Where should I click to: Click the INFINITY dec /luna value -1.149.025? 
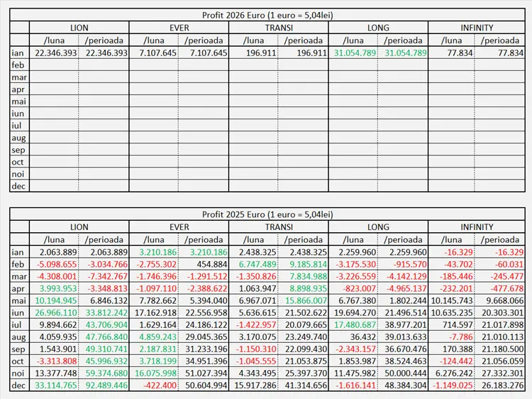tap(453, 386)
